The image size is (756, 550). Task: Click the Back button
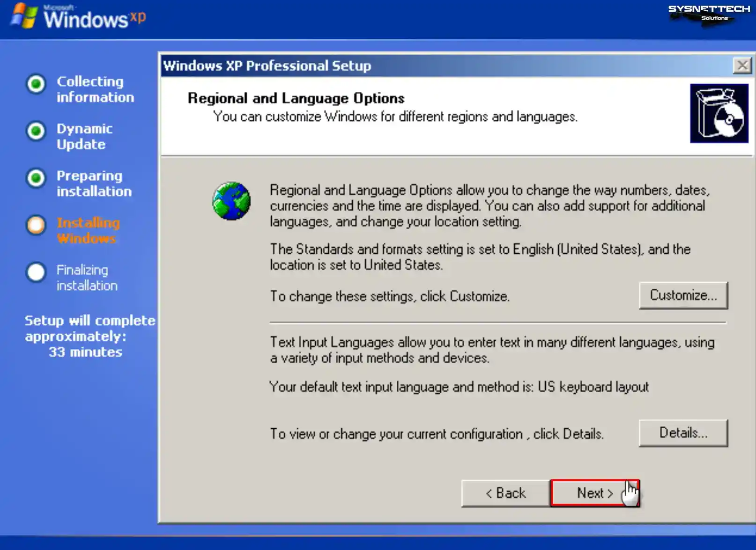tap(504, 492)
